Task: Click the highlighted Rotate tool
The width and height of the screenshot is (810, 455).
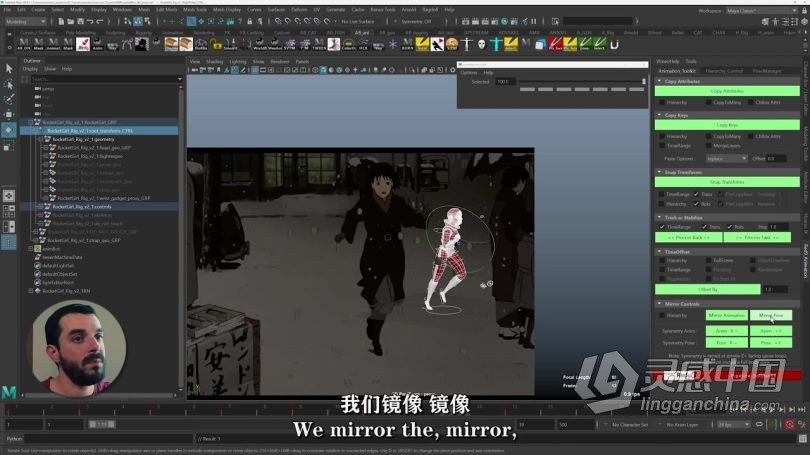Action: [x=9, y=130]
